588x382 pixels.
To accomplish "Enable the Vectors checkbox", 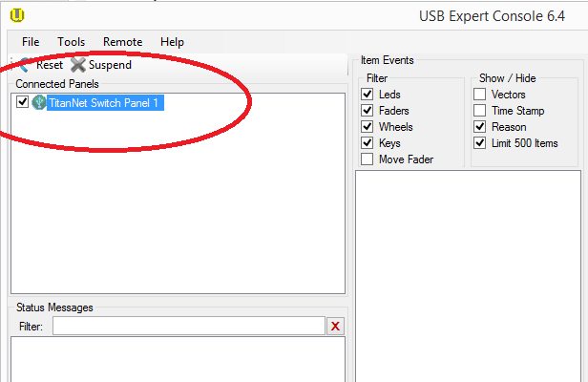I will point(479,94).
